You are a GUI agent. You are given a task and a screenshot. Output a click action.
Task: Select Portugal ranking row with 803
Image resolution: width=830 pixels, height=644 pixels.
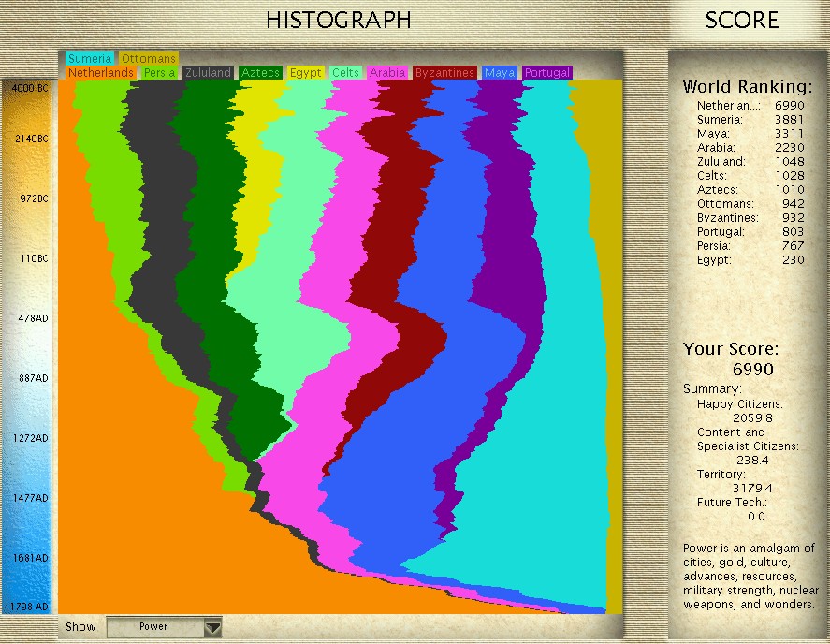[750, 232]
